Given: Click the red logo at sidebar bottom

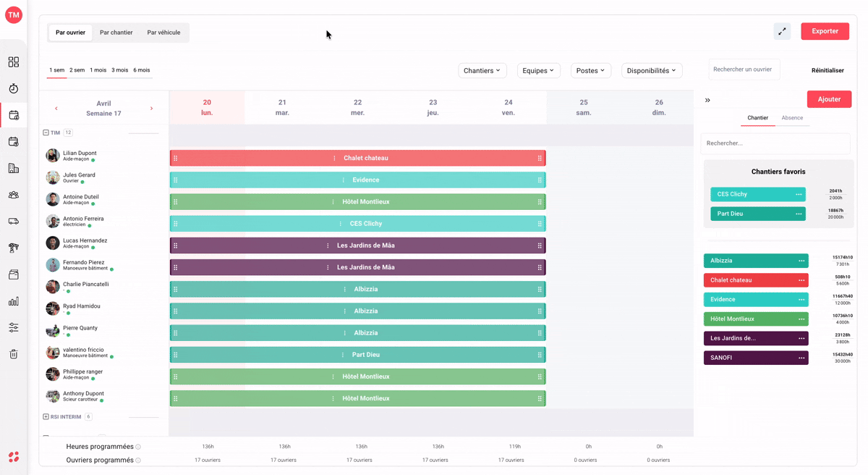Looking at the screenshot, I should coord(14,457).
